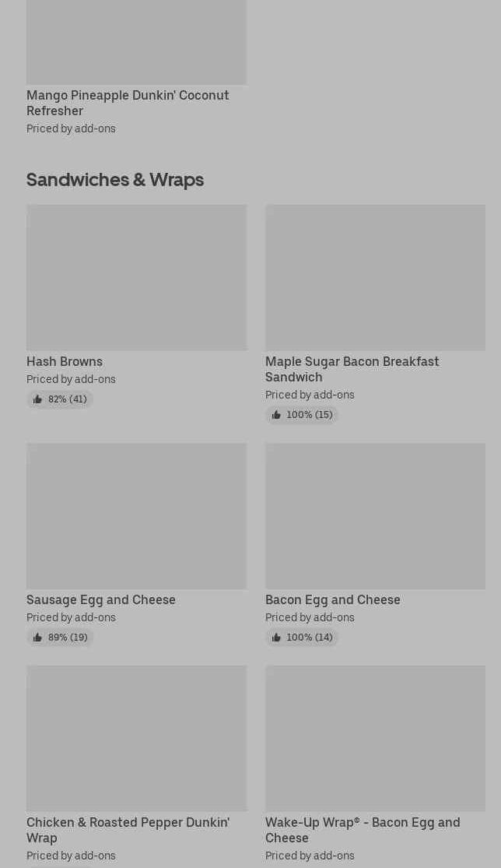This screenshot has height=868, width=501.
Task: Click thumbs-up icon under Hash Browns
Action: (37, 399)
